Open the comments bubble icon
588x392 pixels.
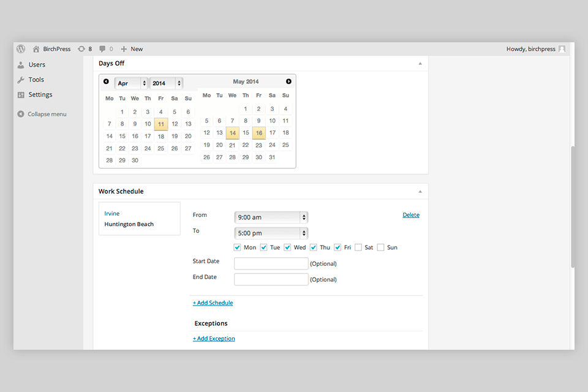[102, 49]
